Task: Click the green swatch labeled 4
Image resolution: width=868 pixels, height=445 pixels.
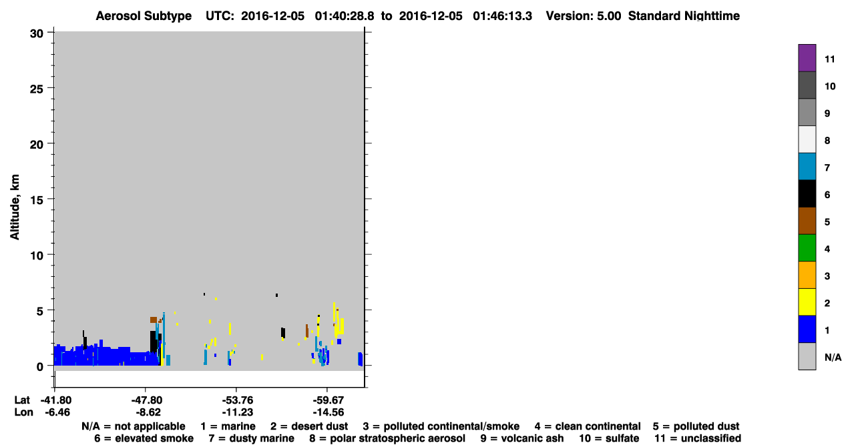Action: pyautogui.click(x=807, y=248)
